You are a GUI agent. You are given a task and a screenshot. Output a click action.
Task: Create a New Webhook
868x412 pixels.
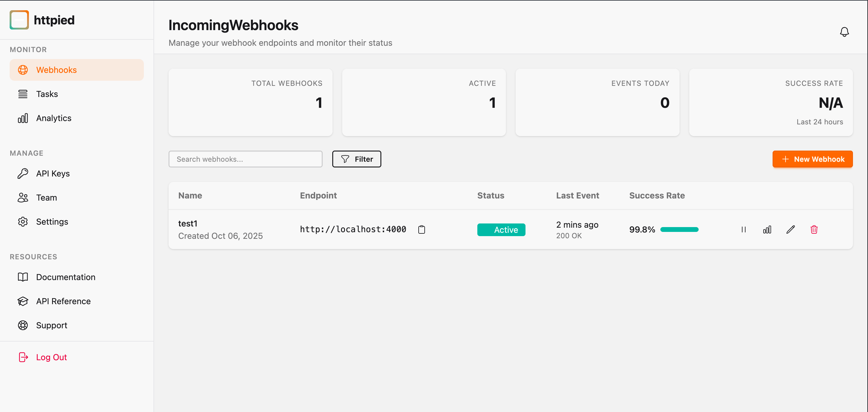812,159
